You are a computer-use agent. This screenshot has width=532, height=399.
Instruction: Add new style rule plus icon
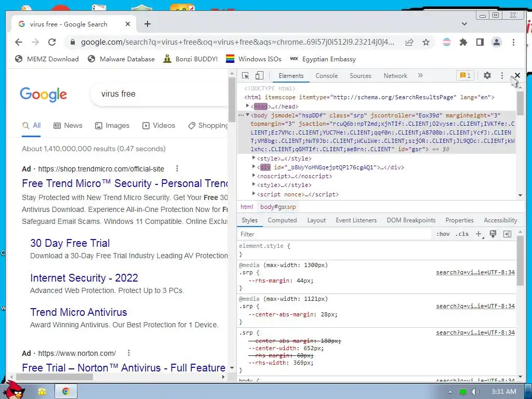(x=478, y=234)
